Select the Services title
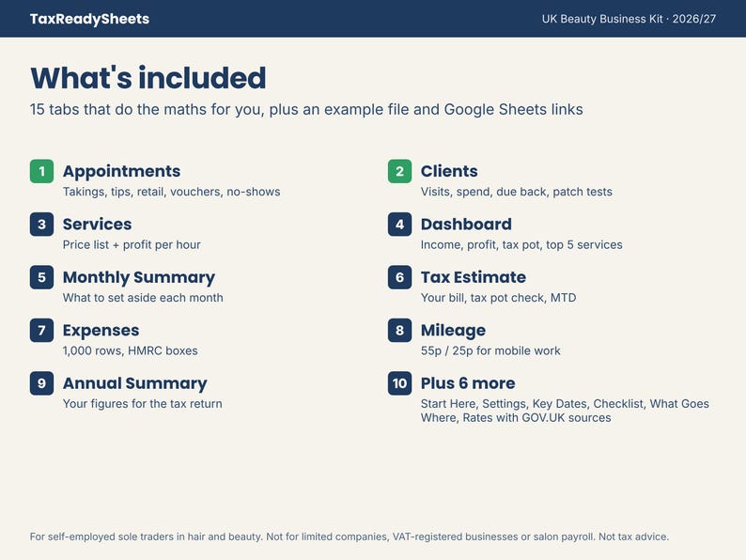746x560 pixels. (97, 225)
